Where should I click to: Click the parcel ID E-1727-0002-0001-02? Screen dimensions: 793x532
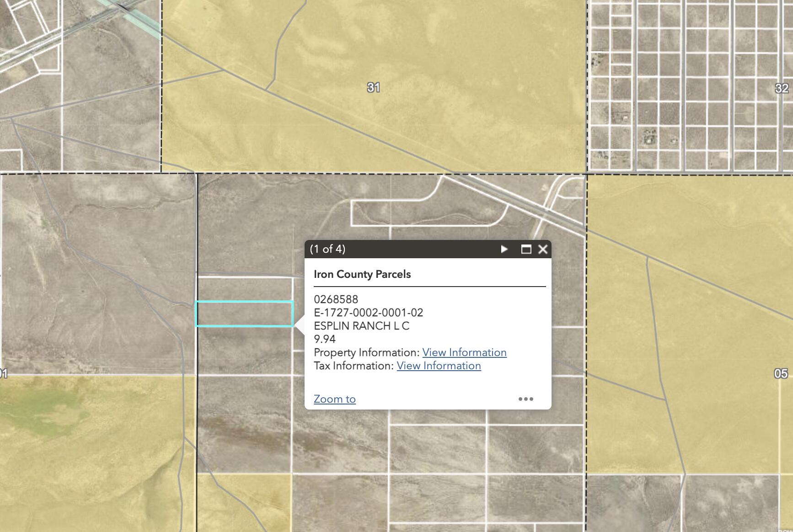tap(368, 313)
